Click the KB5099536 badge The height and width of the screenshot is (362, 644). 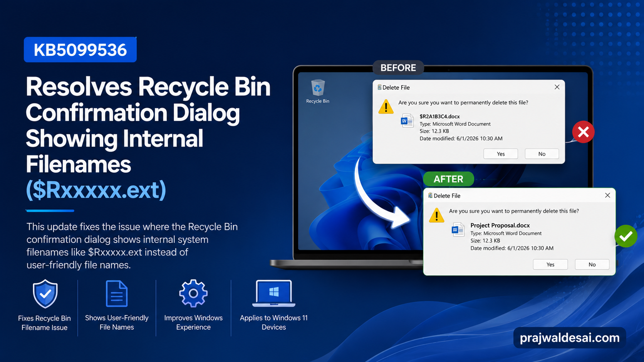click(80, 50)
